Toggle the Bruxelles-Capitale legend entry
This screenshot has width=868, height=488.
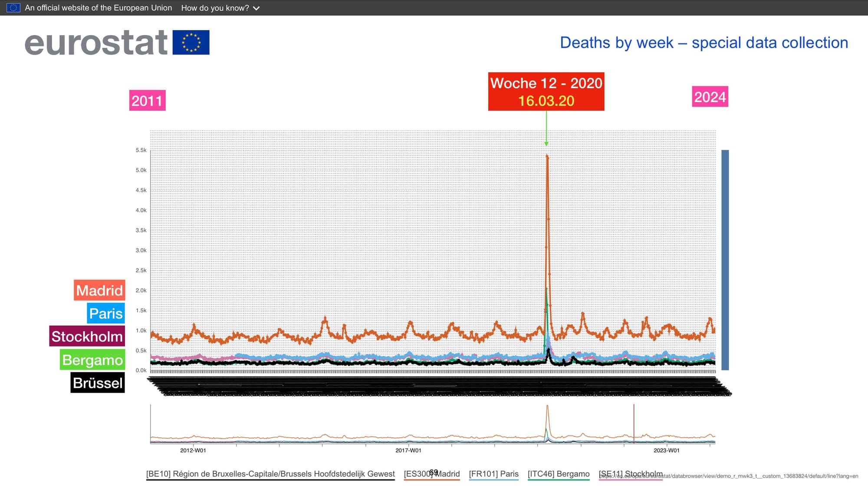tap(270, 474)
